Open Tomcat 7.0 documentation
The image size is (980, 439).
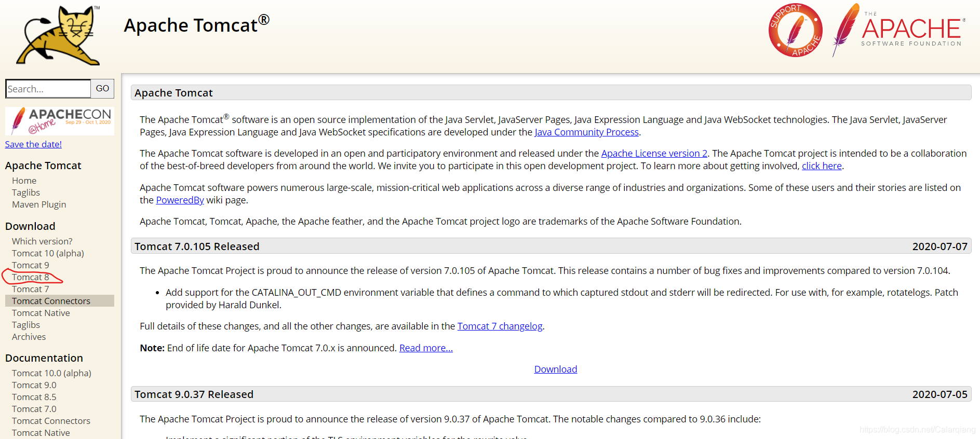point(34,409)
